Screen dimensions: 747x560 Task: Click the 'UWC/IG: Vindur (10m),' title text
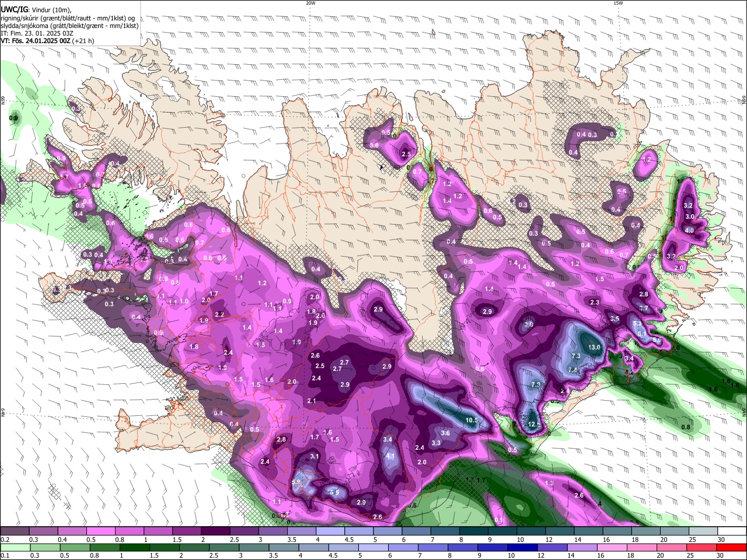36,9
